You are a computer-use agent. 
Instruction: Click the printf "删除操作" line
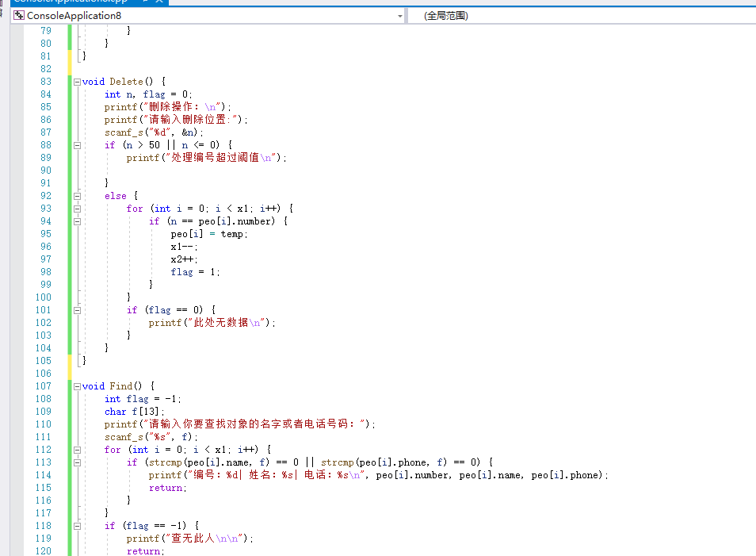point(168,106)
